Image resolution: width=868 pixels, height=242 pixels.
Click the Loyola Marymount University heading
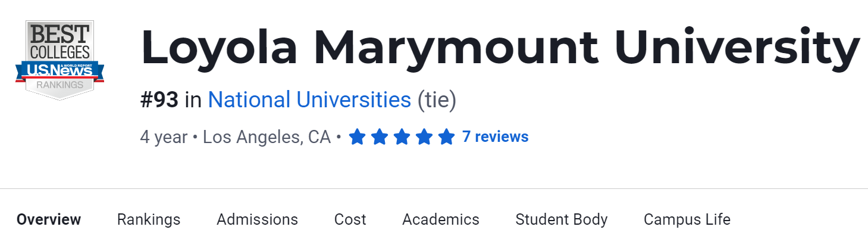(x=500, y=46)
